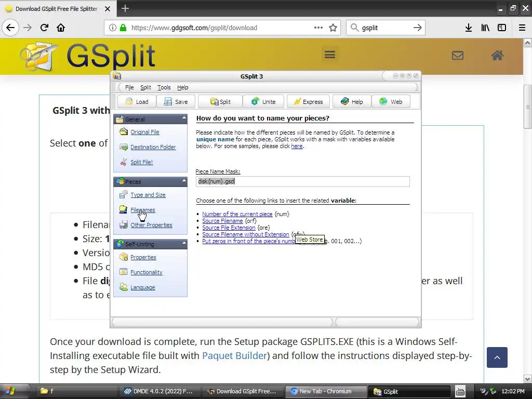Viewport: 532px width, 399px height.
Task: Click the website home icon
Action: click(497, 55)
